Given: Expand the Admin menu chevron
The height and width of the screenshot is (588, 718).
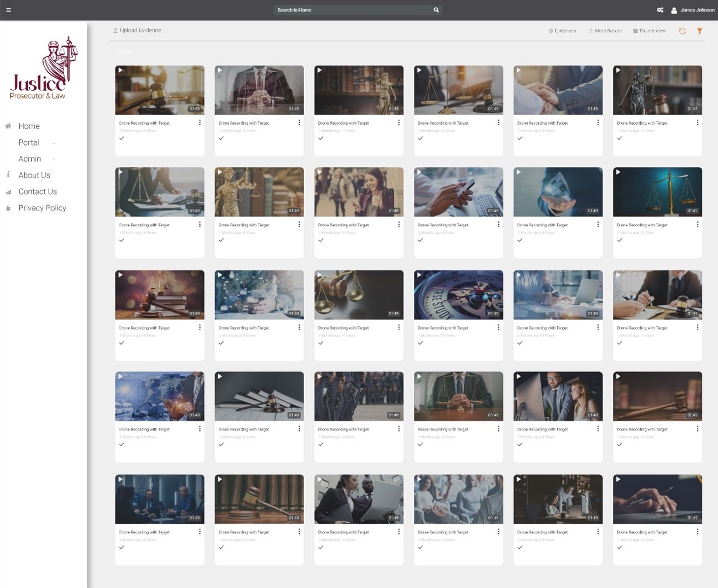Looking at the screenshot, I should 54,159.
